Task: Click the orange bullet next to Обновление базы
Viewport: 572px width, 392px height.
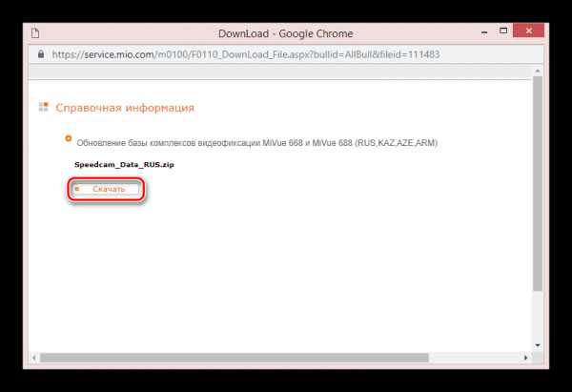Action: pos(69,138)
